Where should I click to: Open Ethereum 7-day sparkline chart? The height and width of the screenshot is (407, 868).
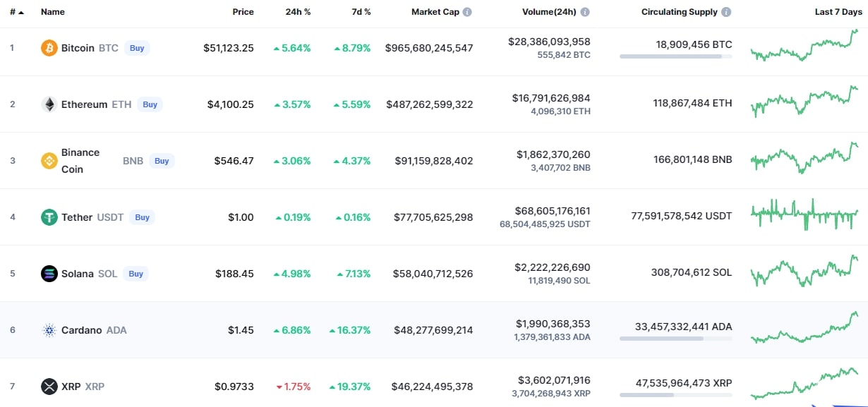pos(804,101)
